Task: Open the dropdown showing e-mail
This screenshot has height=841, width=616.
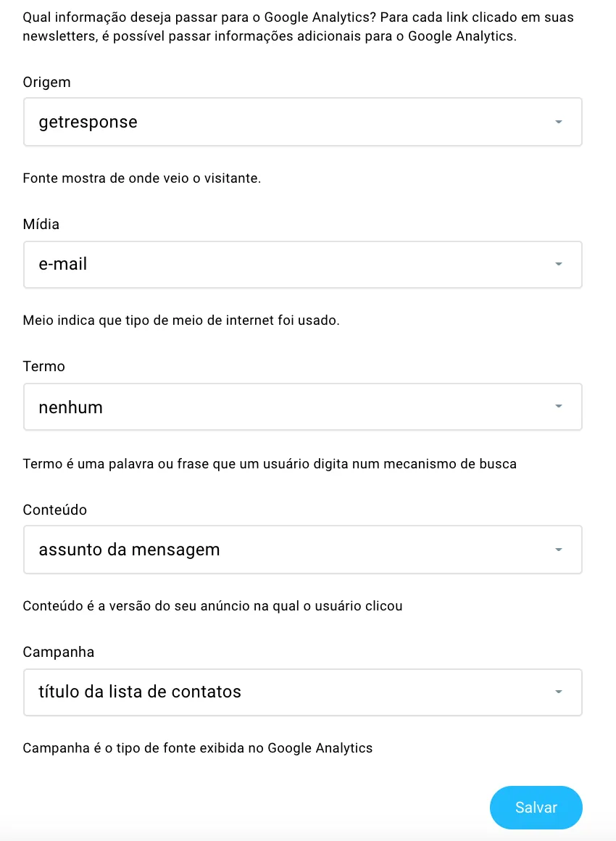Action: pos(302,265)
